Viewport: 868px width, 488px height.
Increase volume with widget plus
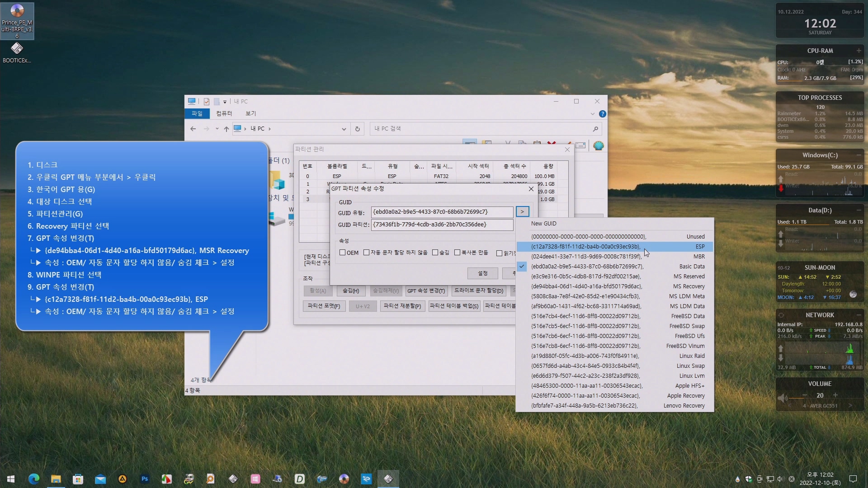[x=835, y=395]
